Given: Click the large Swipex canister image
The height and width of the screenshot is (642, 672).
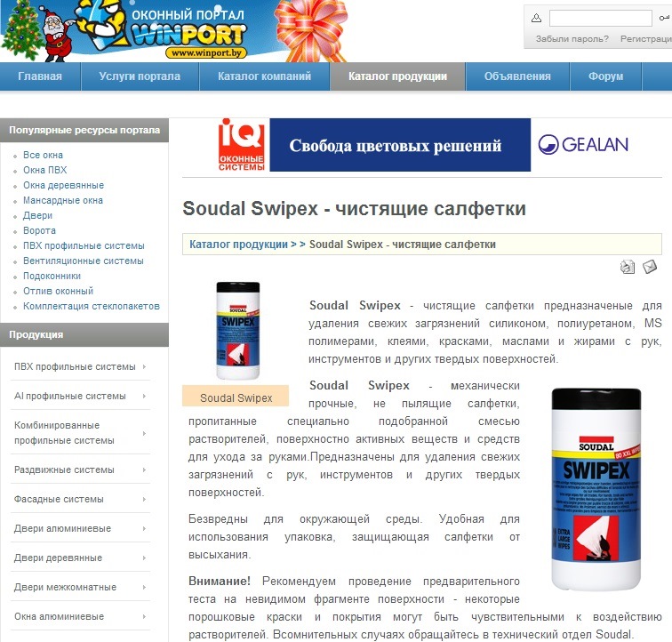Looking at the screenshot, I should (596, 489).
